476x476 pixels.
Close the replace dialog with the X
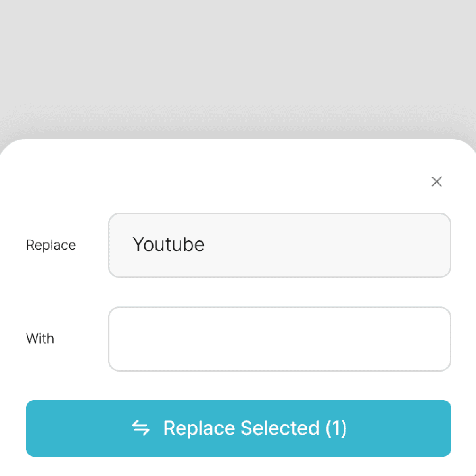tap(436, 182)
